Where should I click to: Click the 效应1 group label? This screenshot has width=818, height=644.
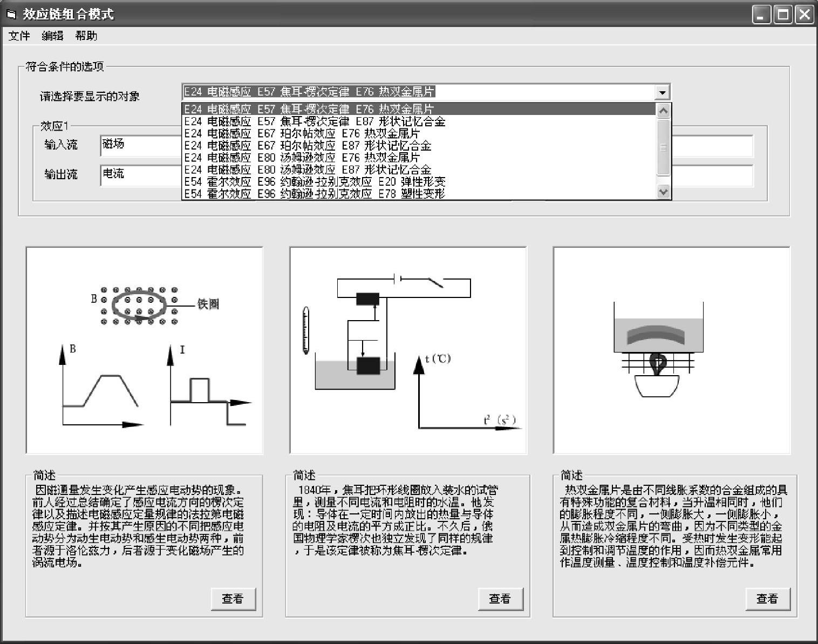coord(54,126)
